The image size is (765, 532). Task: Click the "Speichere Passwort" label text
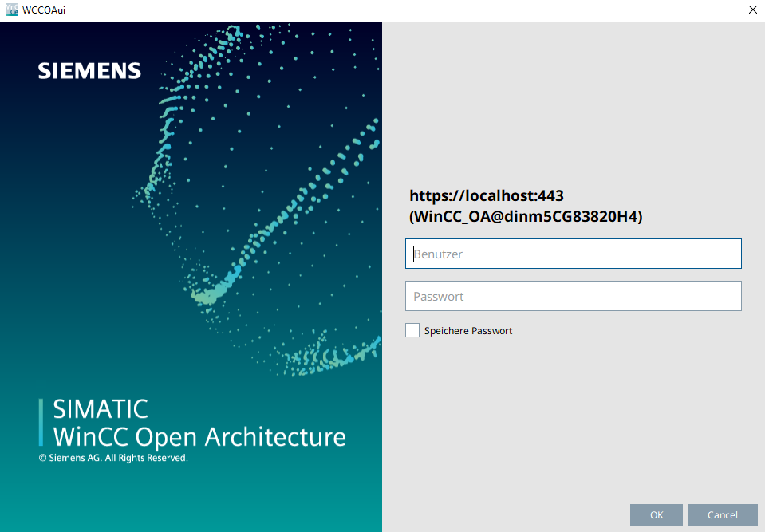(x=468, y=331)
